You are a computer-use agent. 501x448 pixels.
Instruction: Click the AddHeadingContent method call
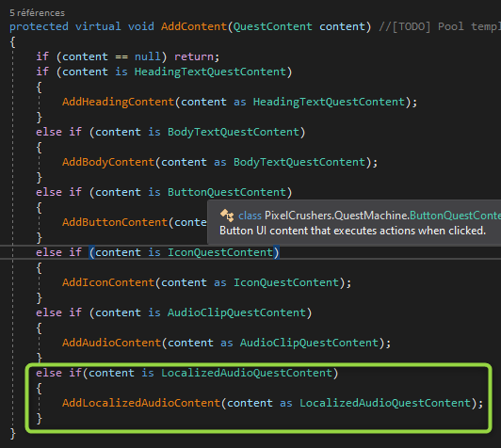point(118,102)
